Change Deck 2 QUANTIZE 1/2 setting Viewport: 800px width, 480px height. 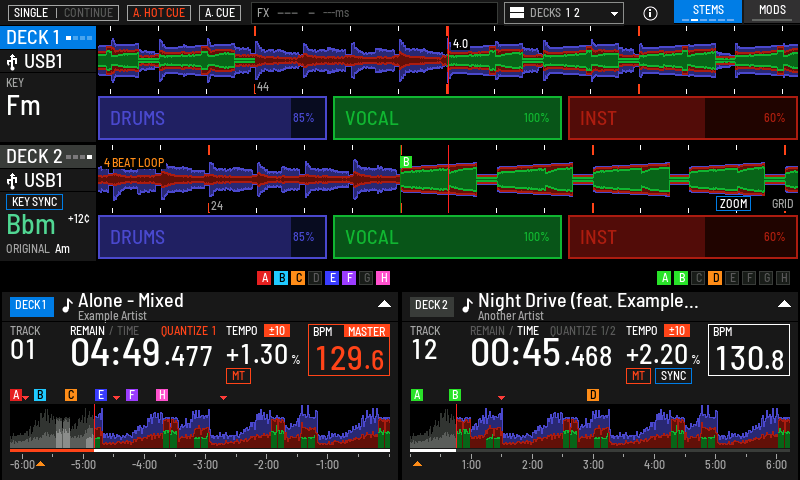click(583, 331)
